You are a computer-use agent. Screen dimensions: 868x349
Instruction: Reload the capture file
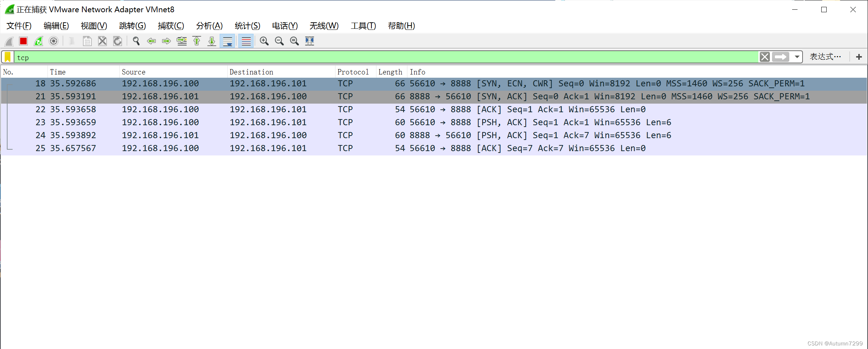tap(118, 41)
